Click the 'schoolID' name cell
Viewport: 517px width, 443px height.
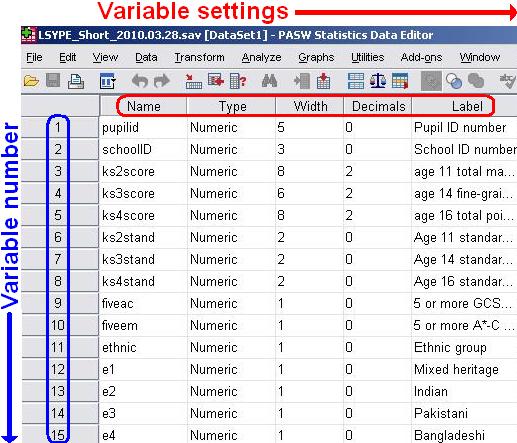coord(143,149)
